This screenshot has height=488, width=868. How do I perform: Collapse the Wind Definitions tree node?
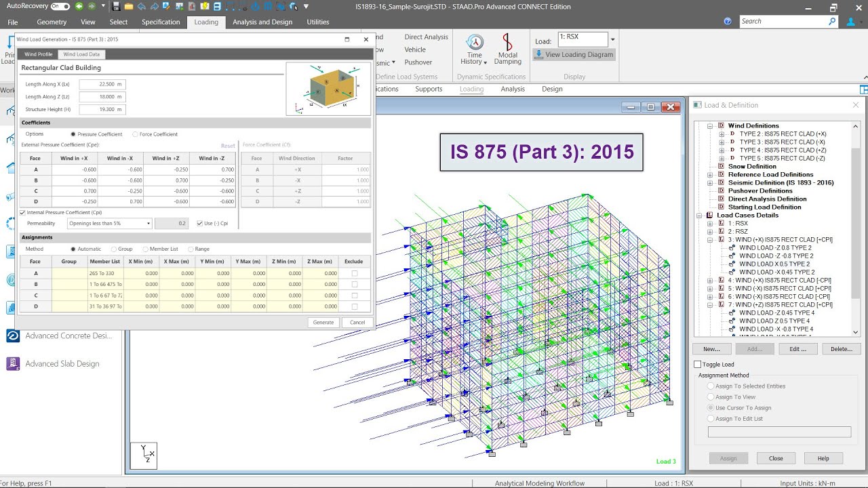pos(710,125)
